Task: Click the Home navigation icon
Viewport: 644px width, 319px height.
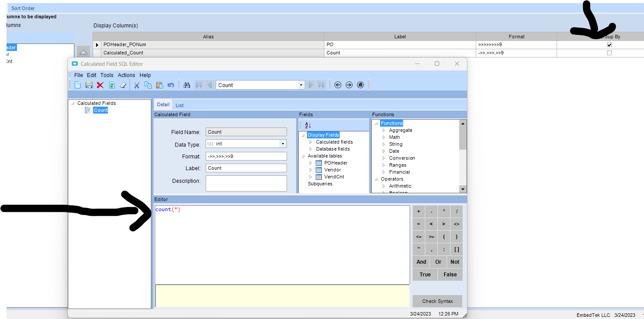Action: [x=360, y=85]
